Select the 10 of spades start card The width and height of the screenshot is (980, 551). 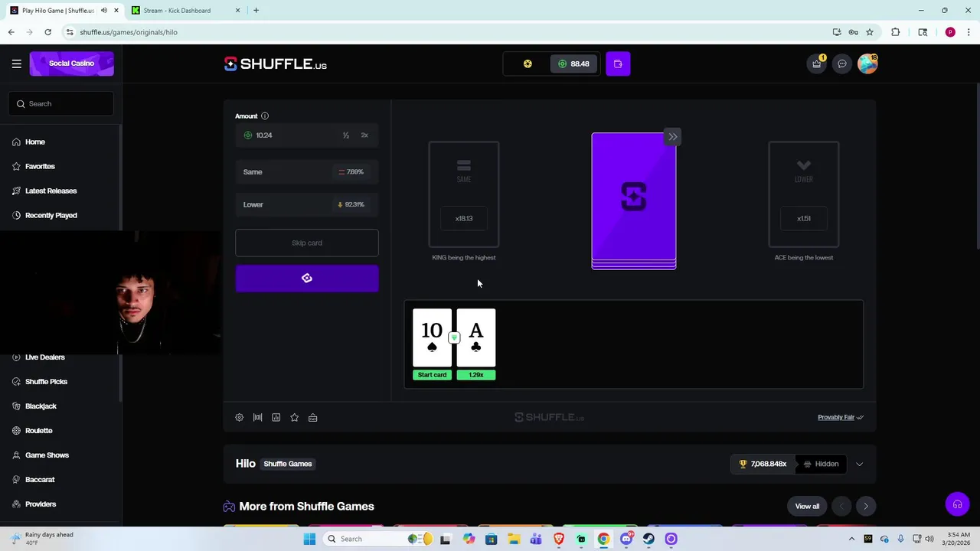tap(432, 338)
